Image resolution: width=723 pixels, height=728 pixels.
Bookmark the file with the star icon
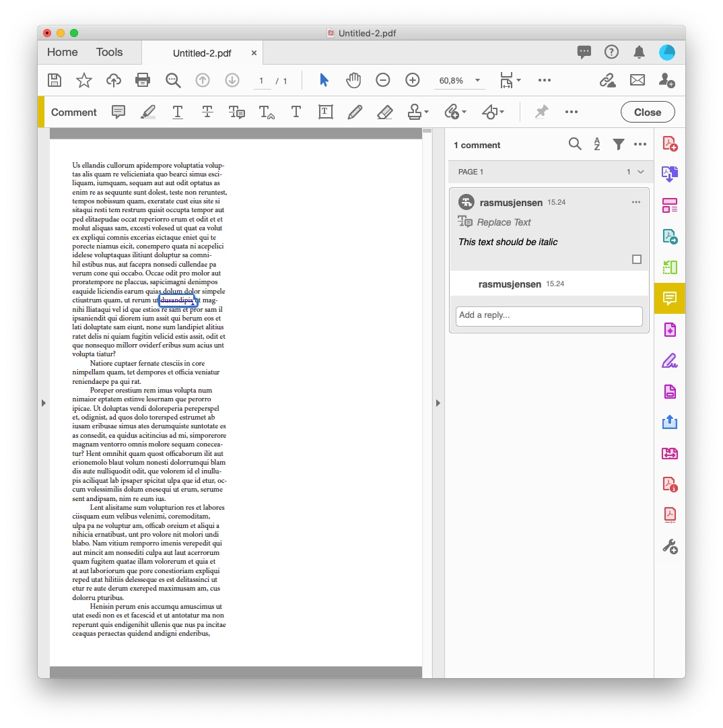(x=84, y=80)
